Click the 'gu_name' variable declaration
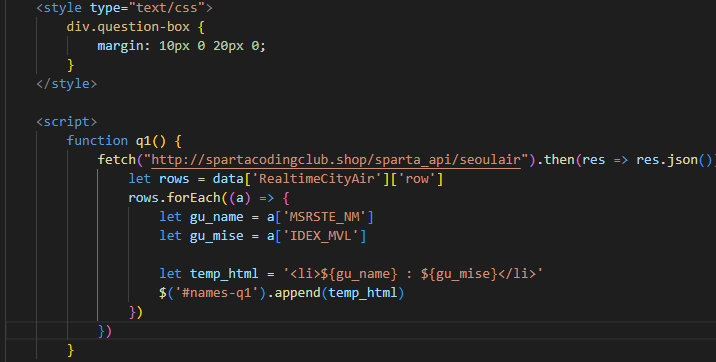The image size is (716, 362). [216, 217]
